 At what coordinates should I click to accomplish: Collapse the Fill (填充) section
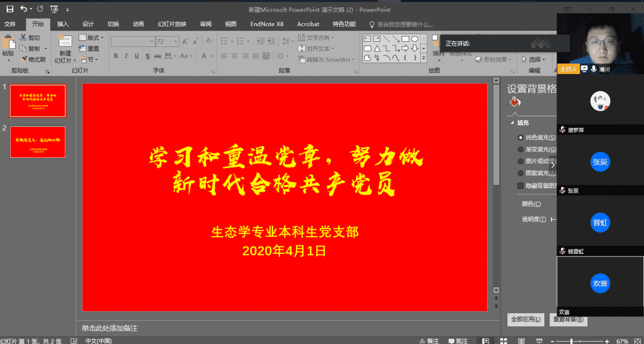click(512, 123)
